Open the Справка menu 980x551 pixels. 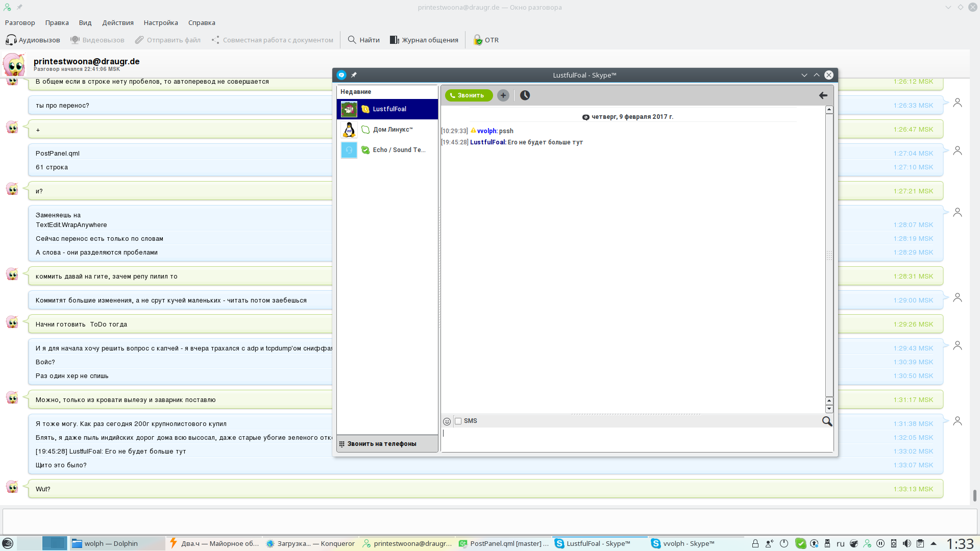[202, 22]
